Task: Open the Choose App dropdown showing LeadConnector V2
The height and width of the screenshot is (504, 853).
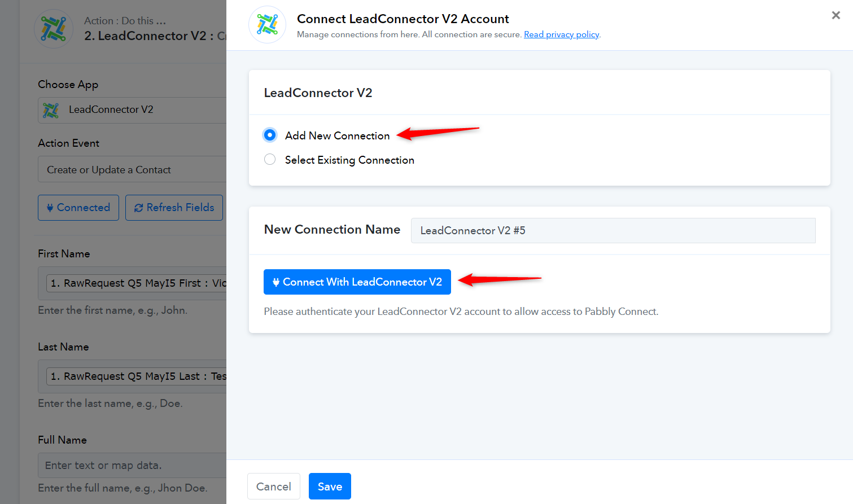Action: [x=132, y=110]
